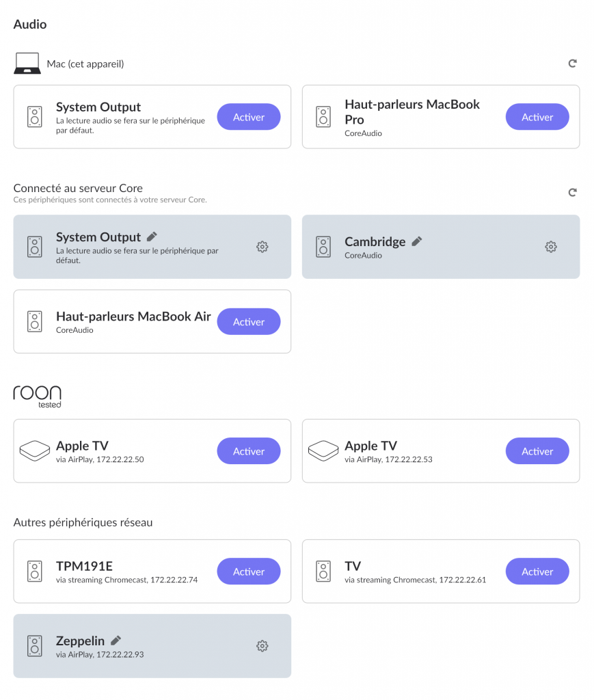Enable Haut-parleurs MacBook Air output

[249, 321]
